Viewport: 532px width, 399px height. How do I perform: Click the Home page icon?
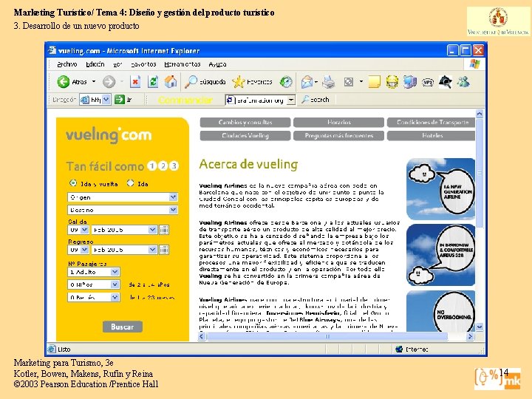pos(171,82)
